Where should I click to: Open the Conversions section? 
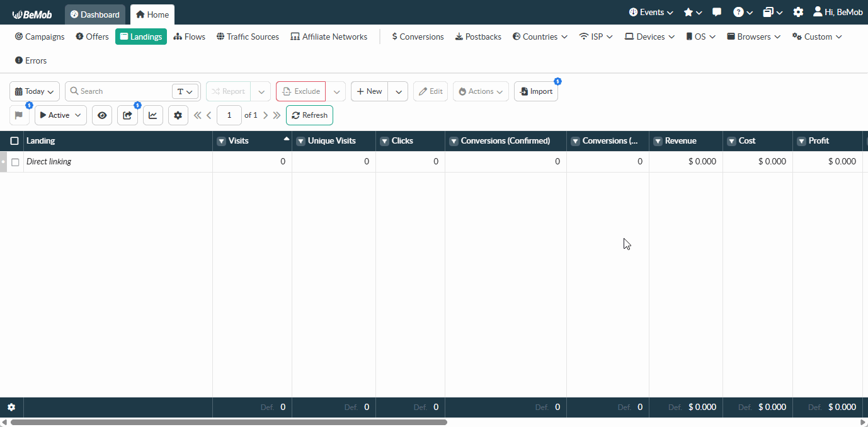point(418,37)
